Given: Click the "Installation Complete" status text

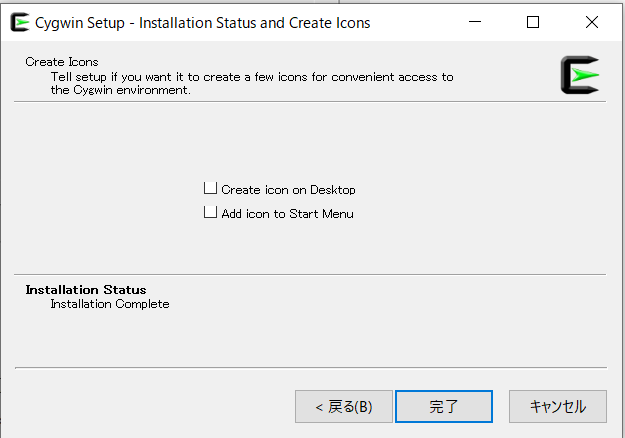Looking at the screenshot, I should [110, 304].
